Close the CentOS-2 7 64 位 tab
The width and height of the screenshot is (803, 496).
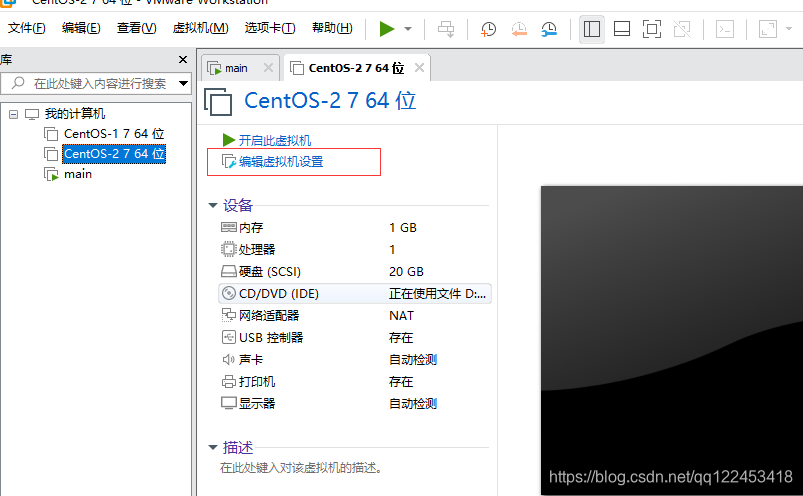pos(419,68)
